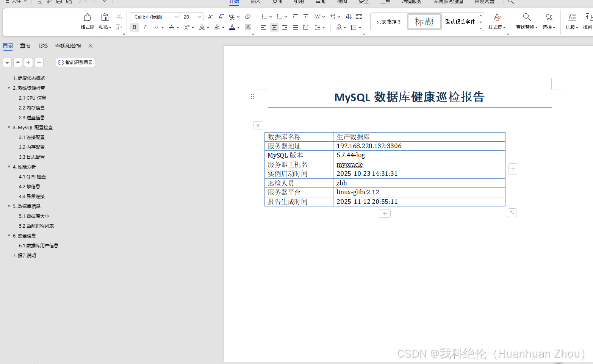Collapse the 4. 性能分析 outline node
The height and width of the screenshot is (364, 593).
9,167
